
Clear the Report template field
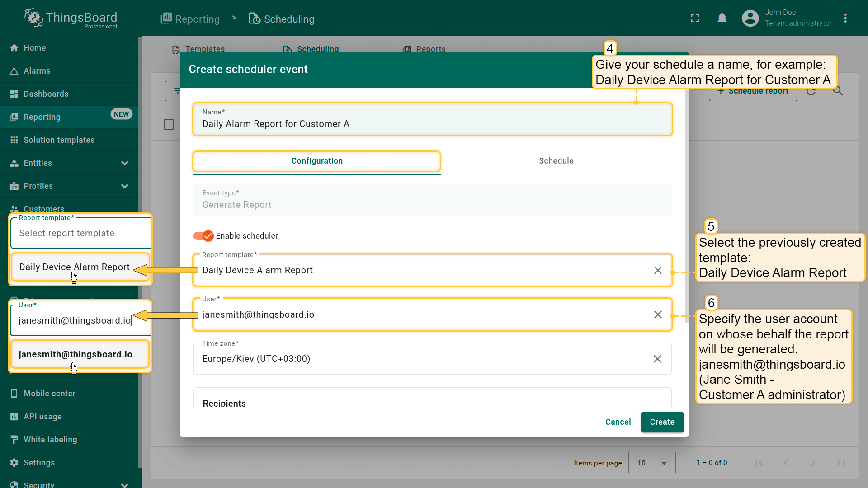pyautogui.click(x=658, y=270)
